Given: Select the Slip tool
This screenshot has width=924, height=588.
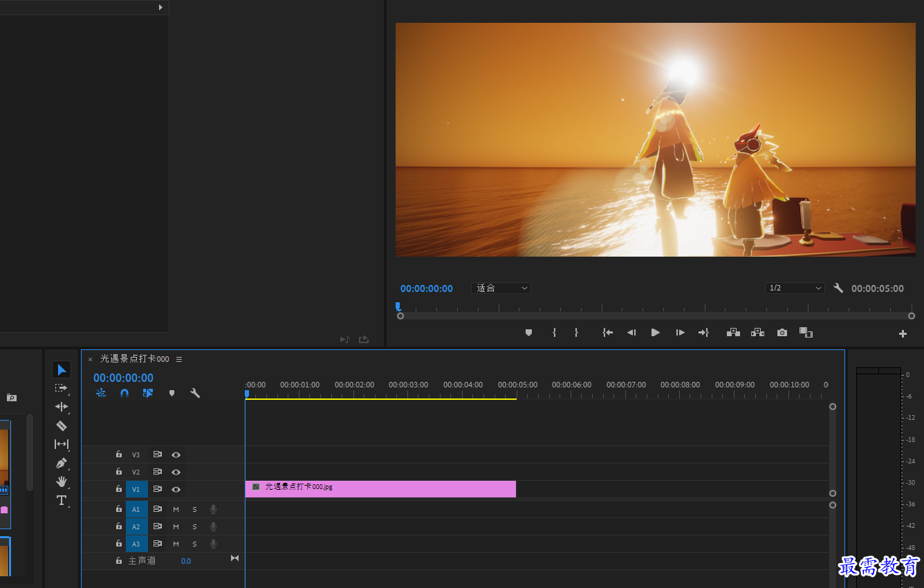Looking at the screenshot, I should pyautogui.click(x=62, y=444).
